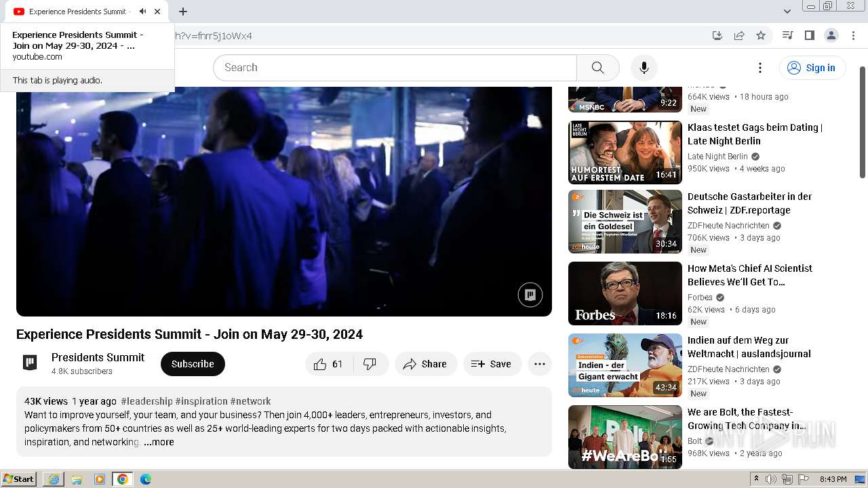Open the media controls icon
The image size is (868, 488).
[x=787, y=35]
